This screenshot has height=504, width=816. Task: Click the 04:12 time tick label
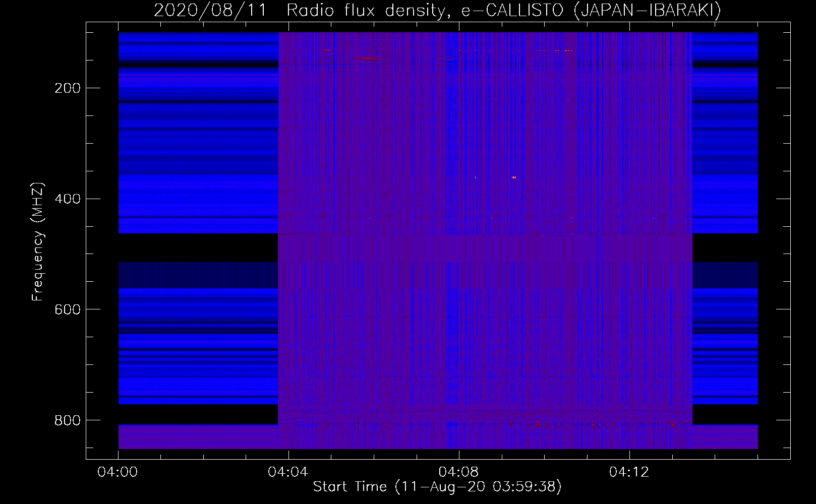tap(629, 472)
